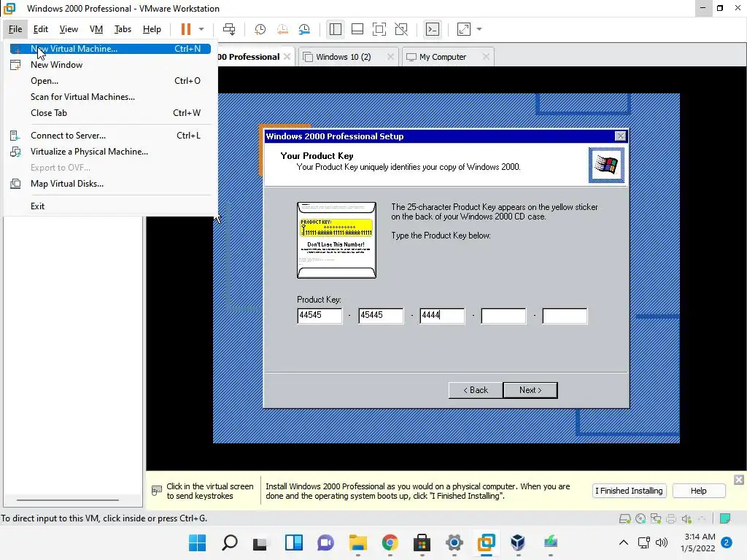Click the message log status icon
The image size is (747, 560).
[725, 518]
